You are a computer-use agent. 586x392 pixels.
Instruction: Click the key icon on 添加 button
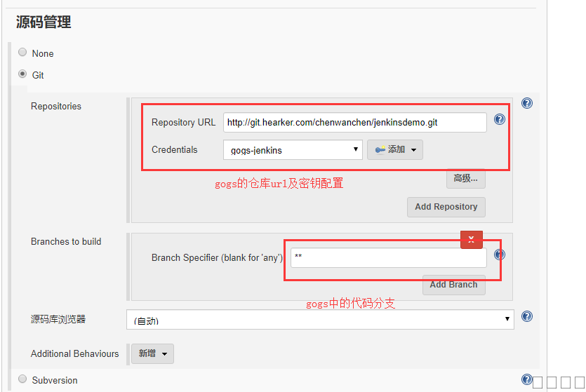coord(380,149)
